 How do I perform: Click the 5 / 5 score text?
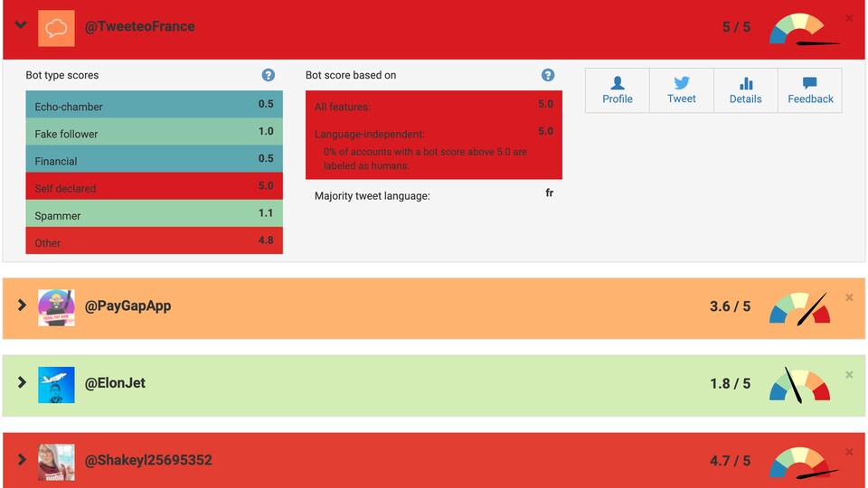pos(736,26)
